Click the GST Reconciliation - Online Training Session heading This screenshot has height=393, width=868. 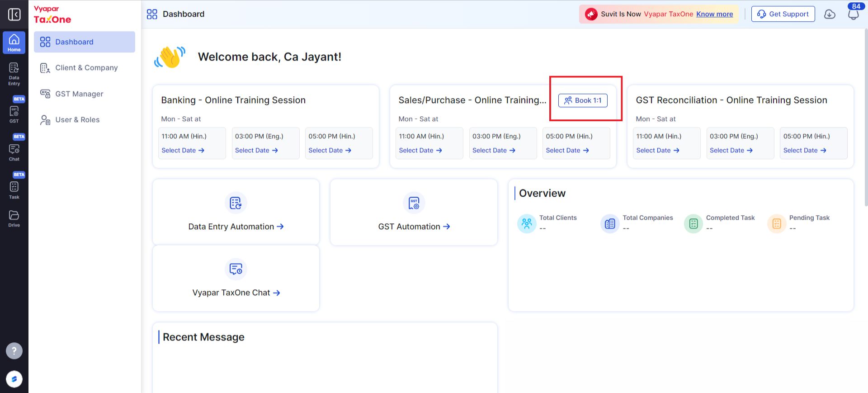pos(731,100)
